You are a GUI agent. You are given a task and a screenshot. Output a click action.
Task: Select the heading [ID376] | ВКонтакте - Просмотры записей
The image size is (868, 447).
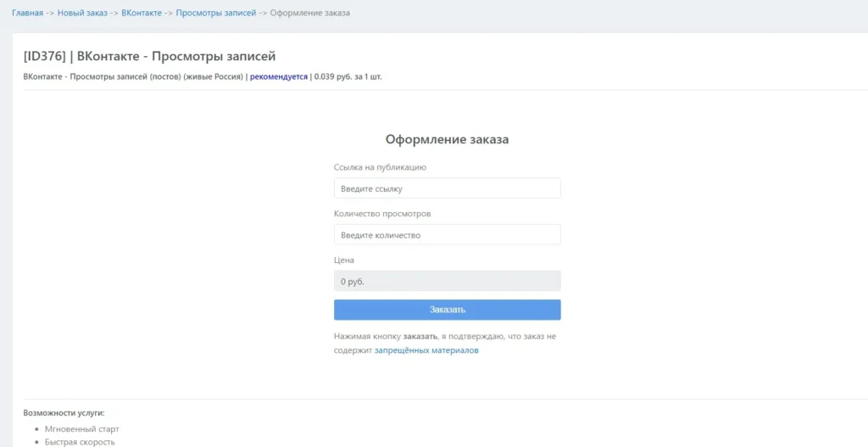point(149,57)
